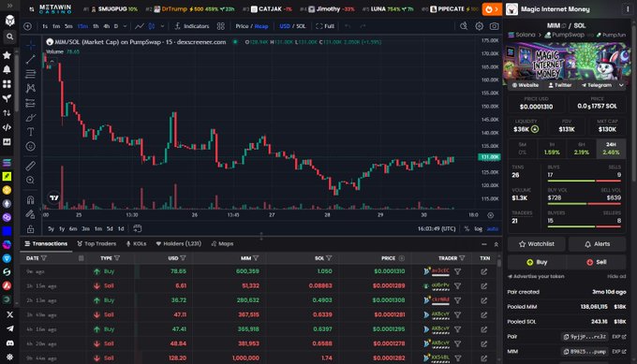Toggle log scale on the chart
This screenshot has width=637, height=364.
coord(478,229)
